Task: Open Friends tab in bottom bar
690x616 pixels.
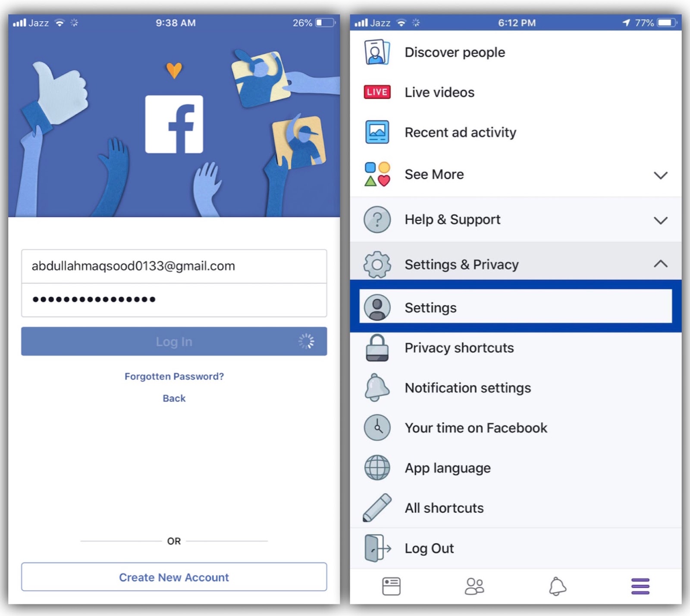Action: pos(474,586)
